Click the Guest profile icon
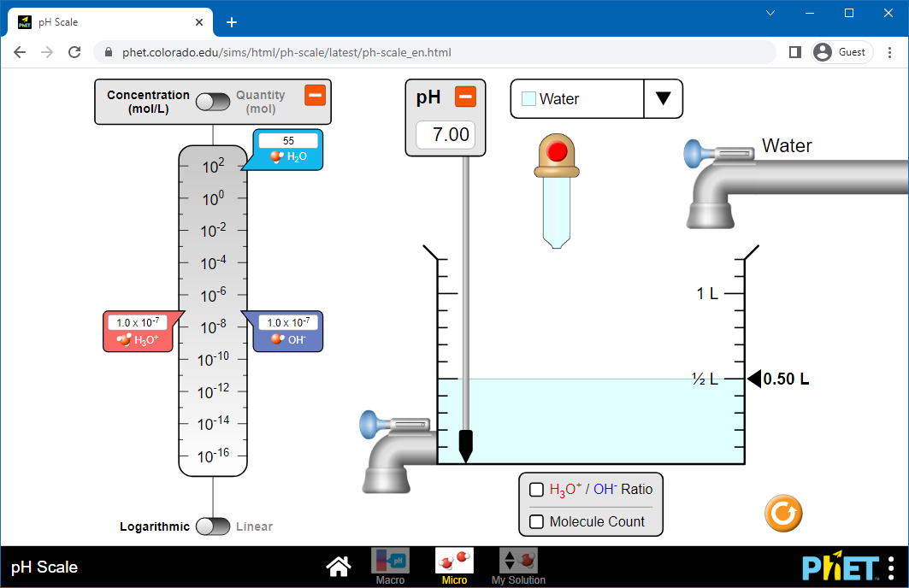 tap(823, 52)
